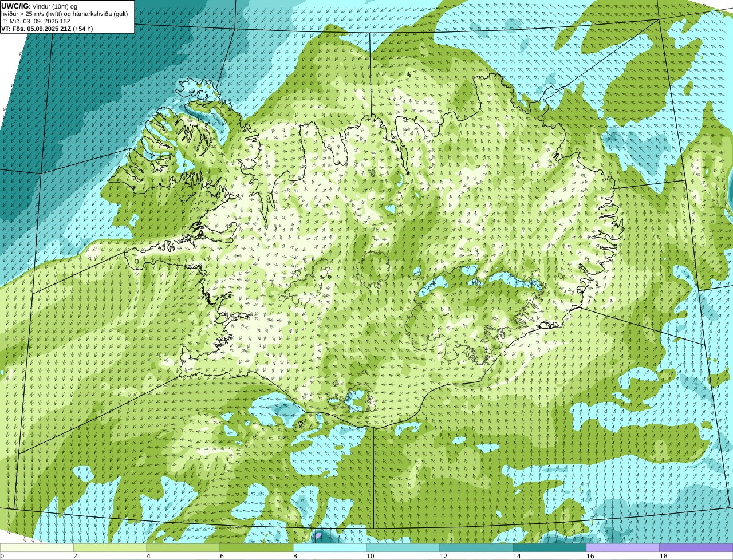733x560 pixels.
Task: Click the dark teal 14–16 m/s legend swatch
Action: pos(550,547)
